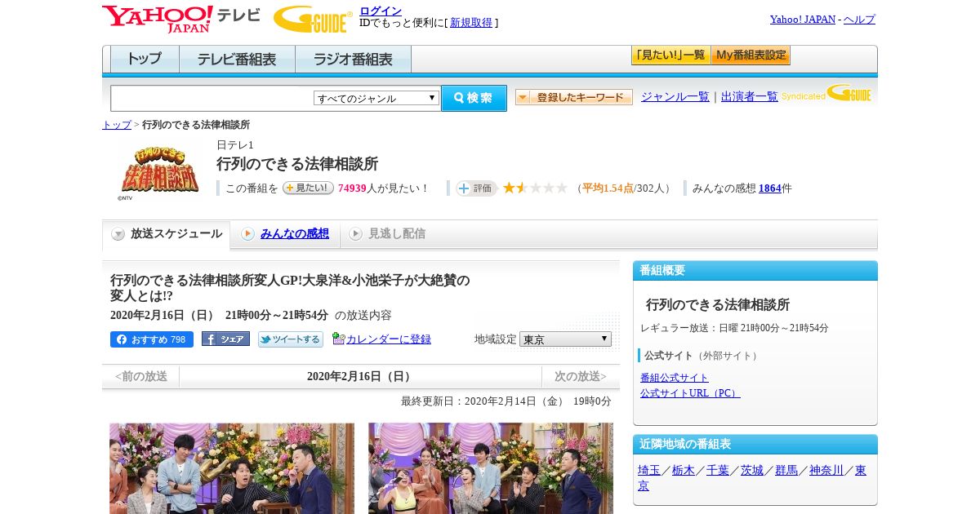The height and width of the screenshot is (514, 980).
Task: Open the ヘルプ link
Action: [859, 19]
